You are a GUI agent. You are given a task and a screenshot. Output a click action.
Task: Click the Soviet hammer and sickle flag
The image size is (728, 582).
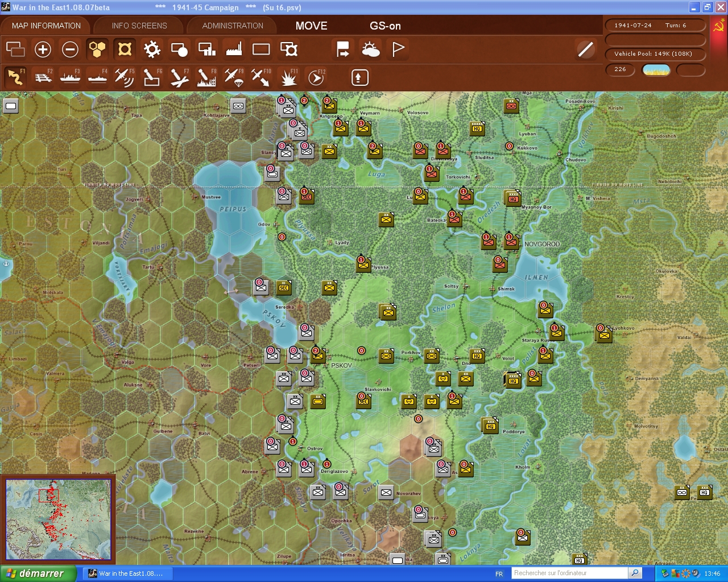[x=719, y=26]
